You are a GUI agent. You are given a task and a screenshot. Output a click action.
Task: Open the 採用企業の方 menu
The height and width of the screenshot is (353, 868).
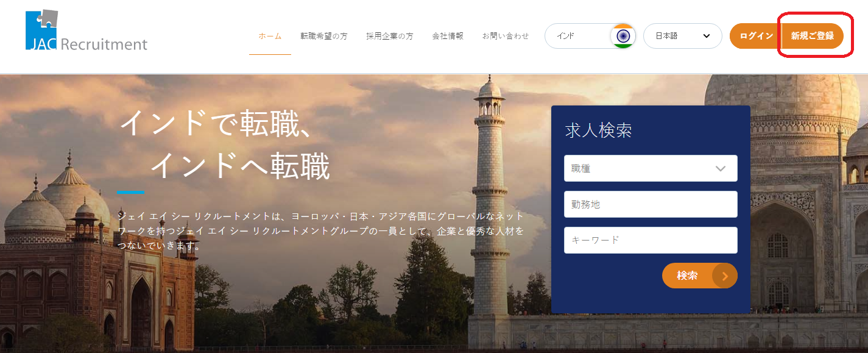tap(390, 36)
